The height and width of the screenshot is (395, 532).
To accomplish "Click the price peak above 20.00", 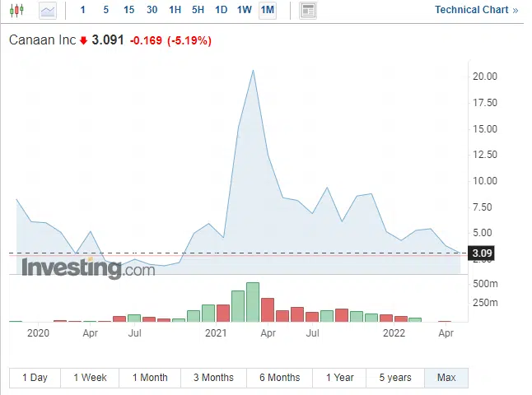I will point(253,71).
